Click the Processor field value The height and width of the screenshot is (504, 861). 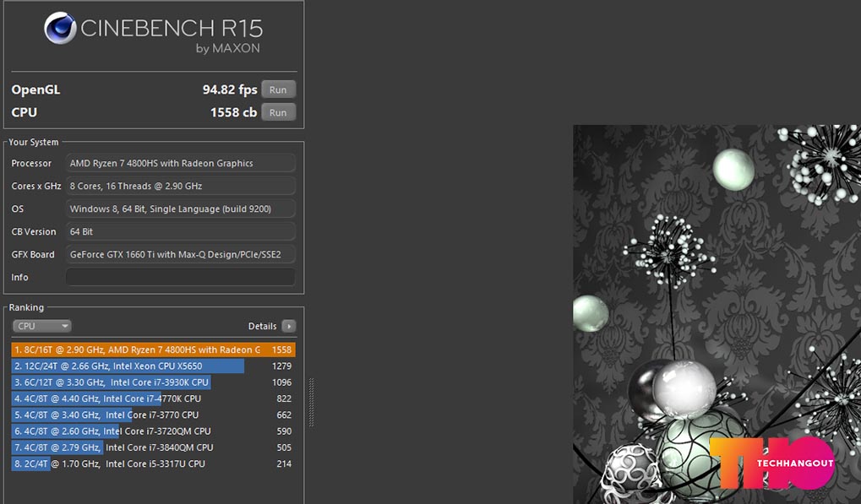[180, 163]
